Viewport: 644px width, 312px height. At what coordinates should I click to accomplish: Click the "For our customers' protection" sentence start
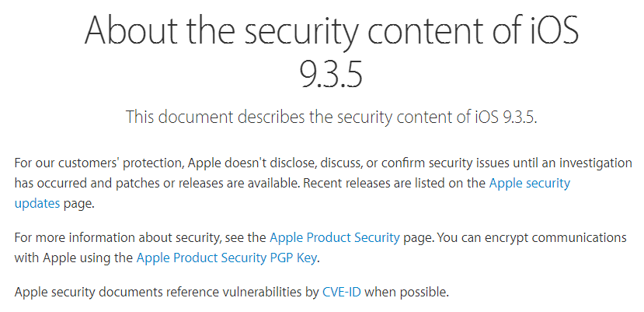point(98,163)
